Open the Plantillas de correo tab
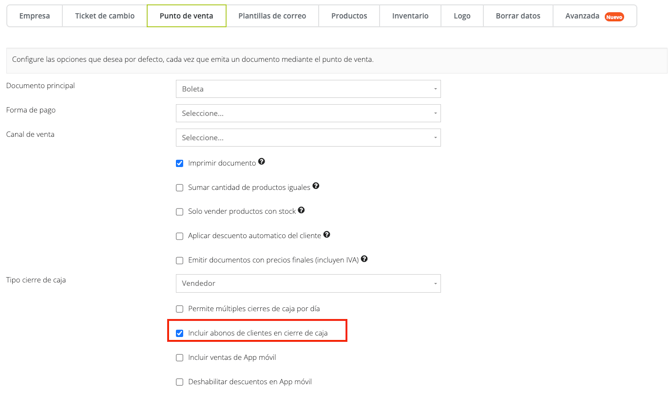670x393 pixels. tap(272, 16)
